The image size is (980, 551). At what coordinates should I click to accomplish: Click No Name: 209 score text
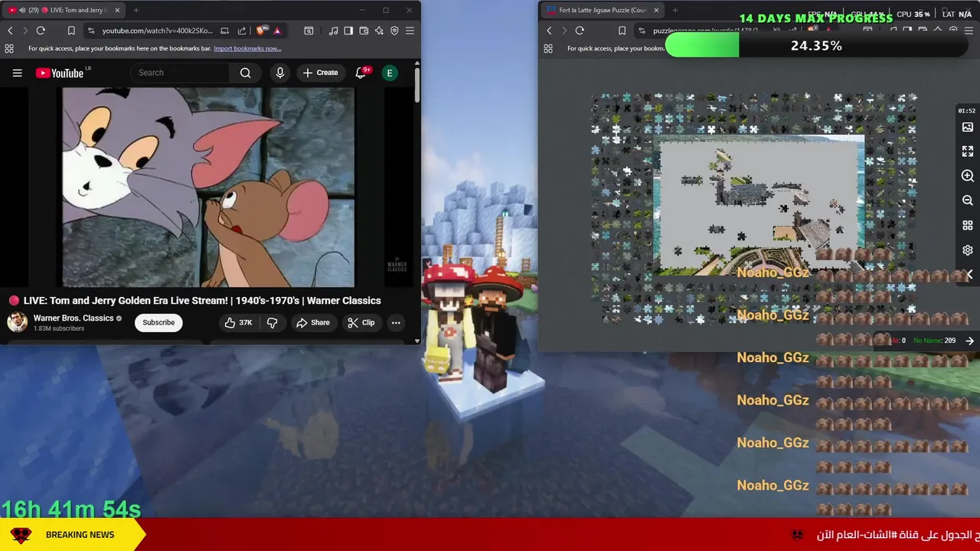[x=934, y=341]
